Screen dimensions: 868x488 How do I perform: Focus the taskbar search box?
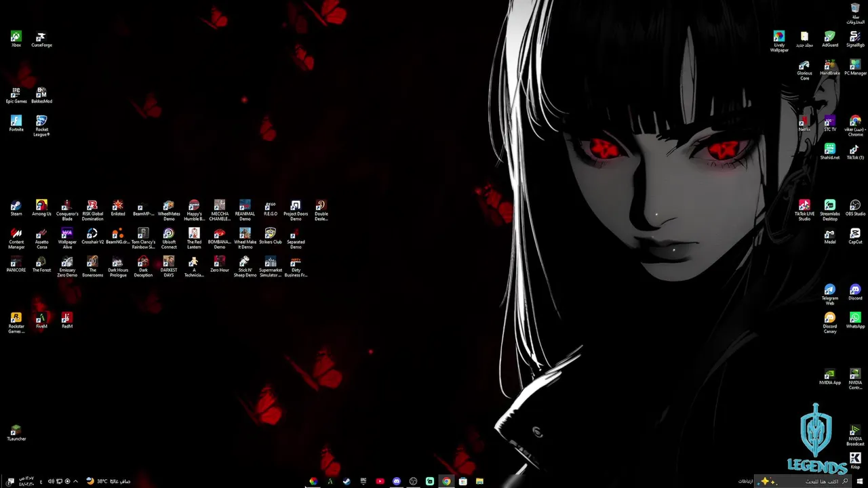(x=802, y=481)
